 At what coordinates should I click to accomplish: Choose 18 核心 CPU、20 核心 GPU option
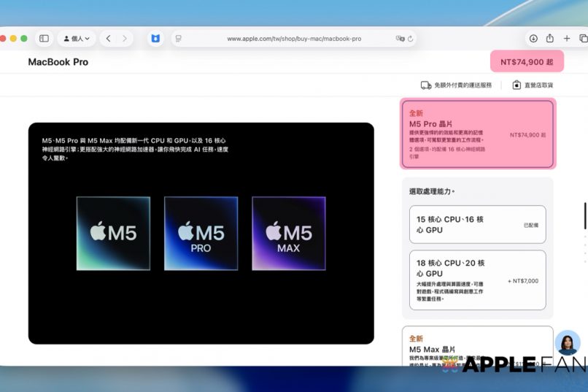click(x=477, y=280)
